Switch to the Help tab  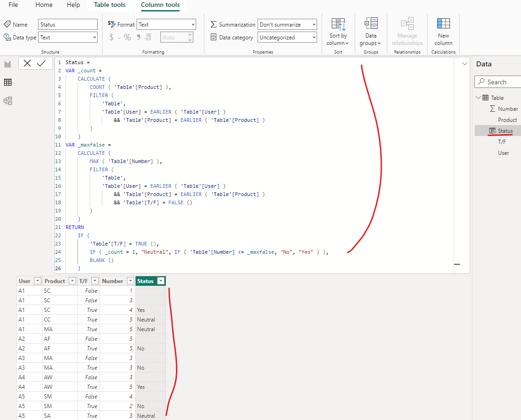click(x=73, y=5)
